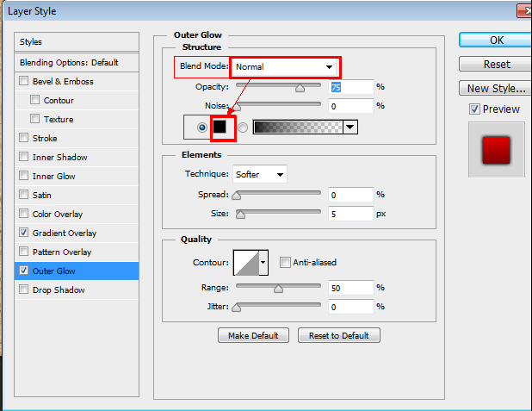Open the Blend Mode dropdown
This screenshot has height=411, width=532.
pos(284,67)
